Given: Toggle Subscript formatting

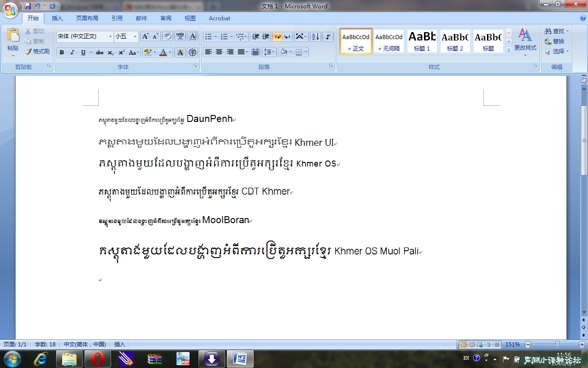Looking at the screenshot, I should 110,52.
